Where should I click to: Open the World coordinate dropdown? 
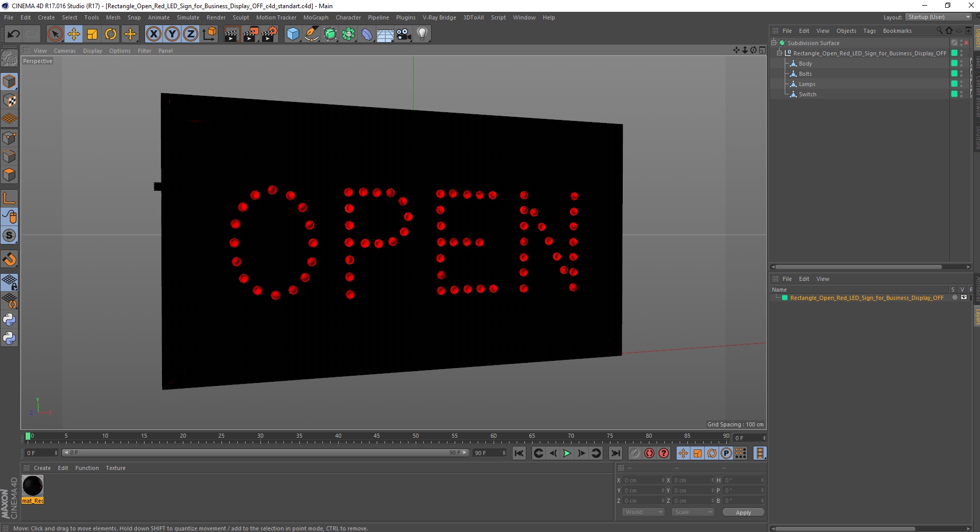point(643,512)
